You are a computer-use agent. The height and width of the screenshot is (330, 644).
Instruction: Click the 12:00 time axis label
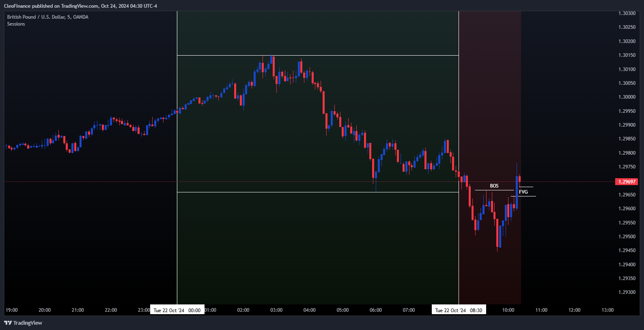[x=575, y=310]
